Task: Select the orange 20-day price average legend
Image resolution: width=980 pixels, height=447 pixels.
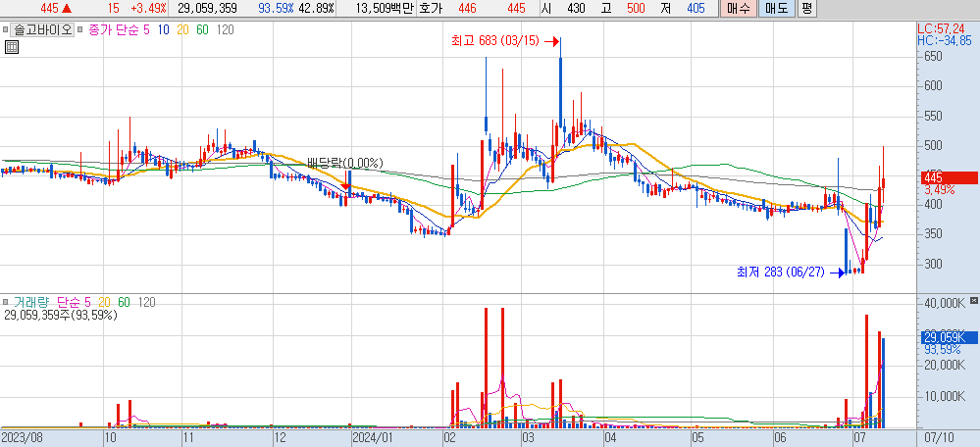Action: (183, 29)
